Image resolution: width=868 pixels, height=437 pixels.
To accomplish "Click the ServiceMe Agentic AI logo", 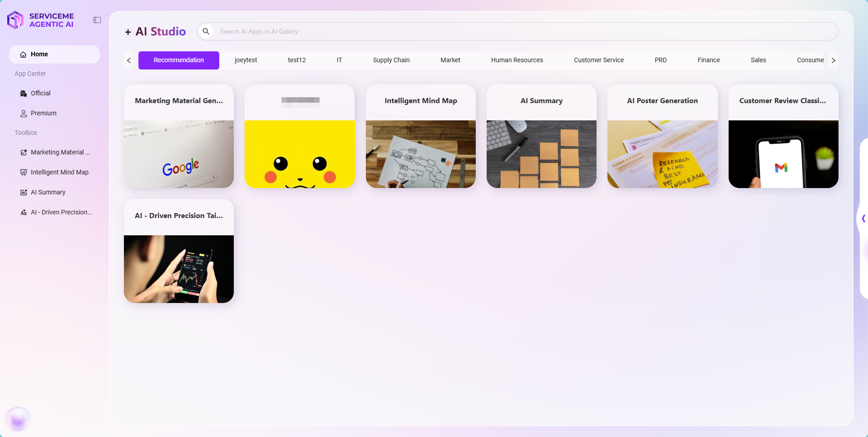I will [x=40, y=20].
